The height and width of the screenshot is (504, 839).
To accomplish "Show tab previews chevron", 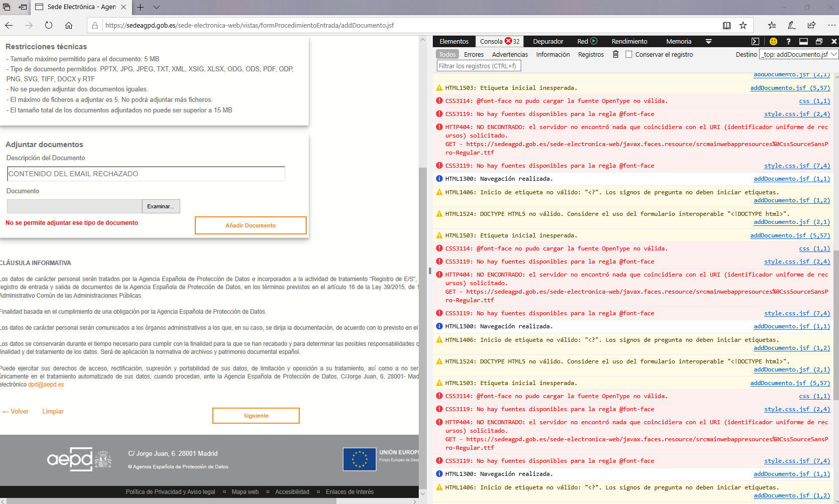I will pyautogui.click(x=156, y=7).
